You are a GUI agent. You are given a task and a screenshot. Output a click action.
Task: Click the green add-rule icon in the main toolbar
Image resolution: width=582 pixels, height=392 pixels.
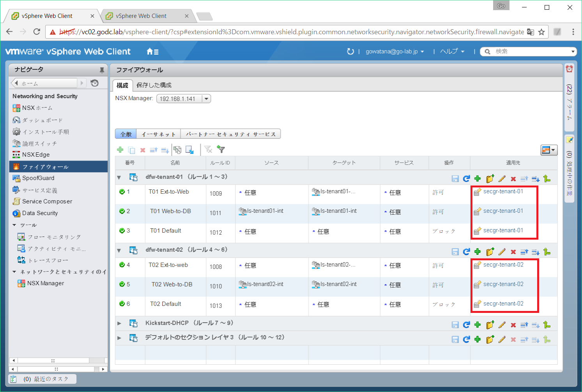[x=120, y=150]
